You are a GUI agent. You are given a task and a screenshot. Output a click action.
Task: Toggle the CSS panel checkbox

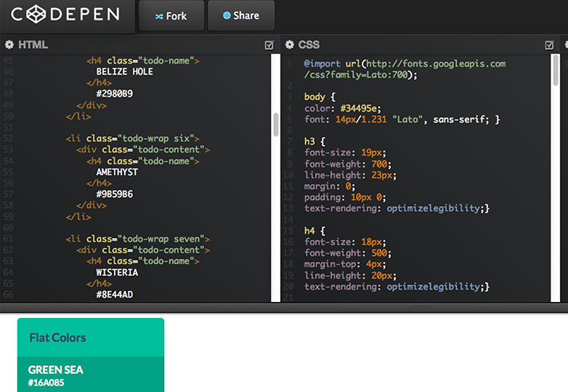(x=550, y=45)
